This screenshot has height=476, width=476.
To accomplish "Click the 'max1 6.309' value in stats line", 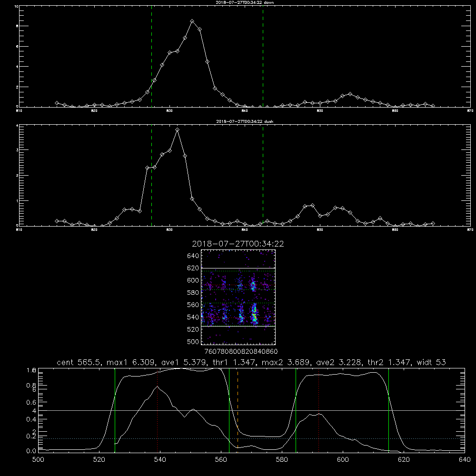I will (x=131, y=362).
